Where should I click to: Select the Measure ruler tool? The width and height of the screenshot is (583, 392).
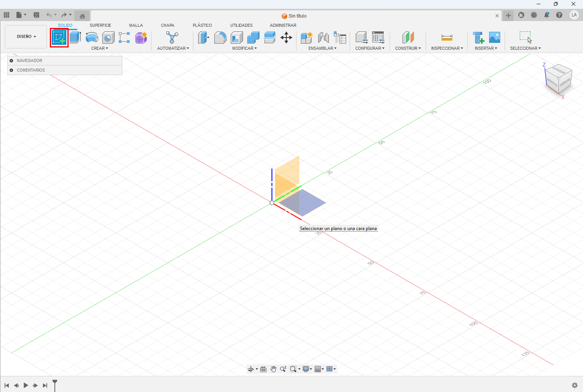click(x=447, y=38)
